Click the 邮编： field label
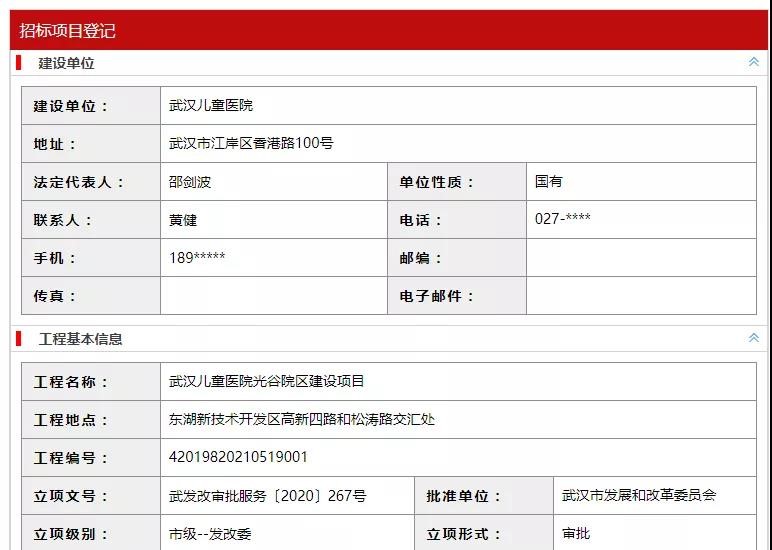 [x=421, y=258]
